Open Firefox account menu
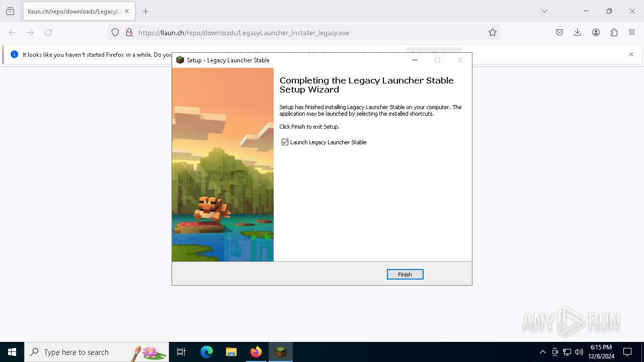Image resolution: width=644 pixels, height=362 pixels. [596, 33]
